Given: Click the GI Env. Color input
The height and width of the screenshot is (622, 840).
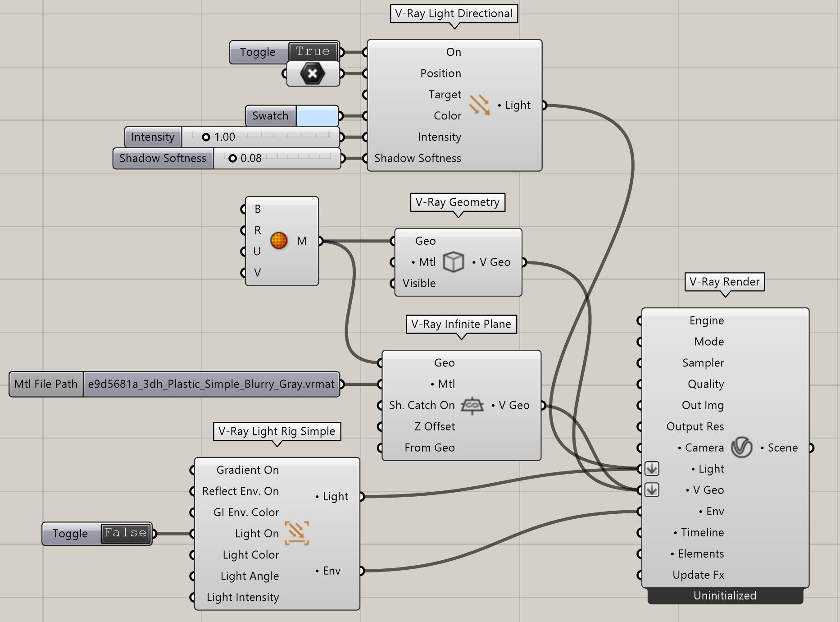Looking at the screenshot, I should click(246, 512).
